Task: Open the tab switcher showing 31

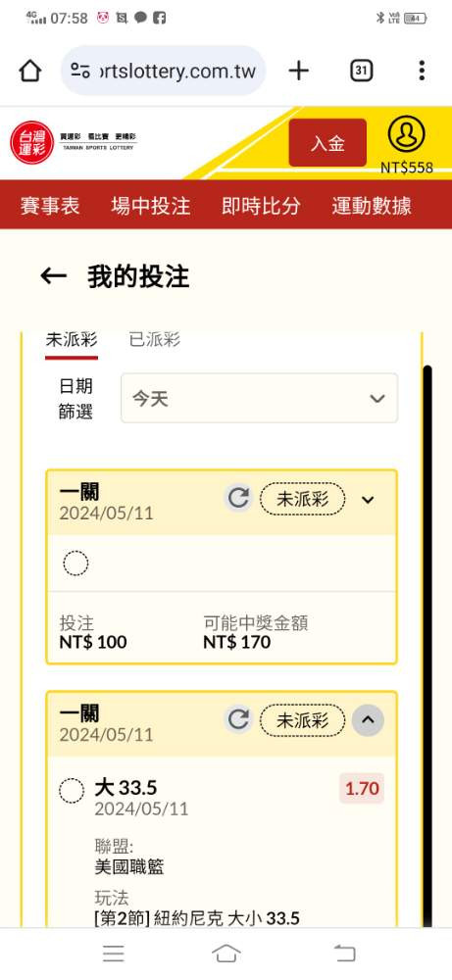Action: pos(361,71)
